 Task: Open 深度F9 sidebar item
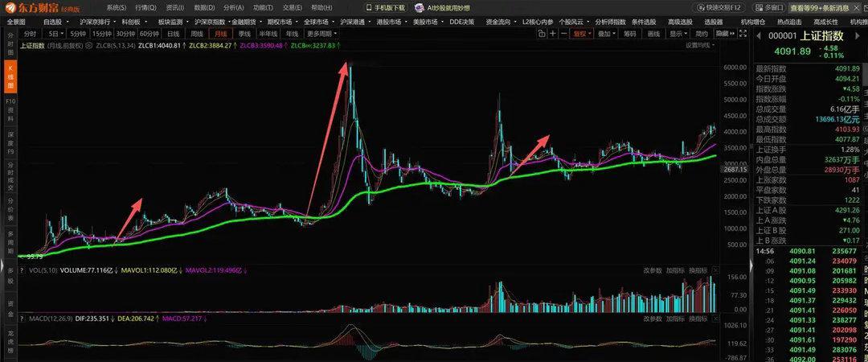click(10, 142)
